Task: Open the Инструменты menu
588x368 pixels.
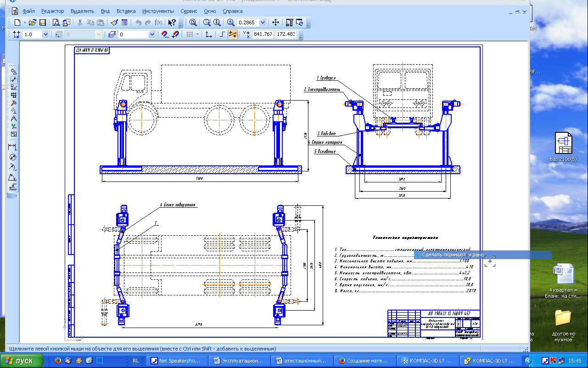Action: [158, 11]
